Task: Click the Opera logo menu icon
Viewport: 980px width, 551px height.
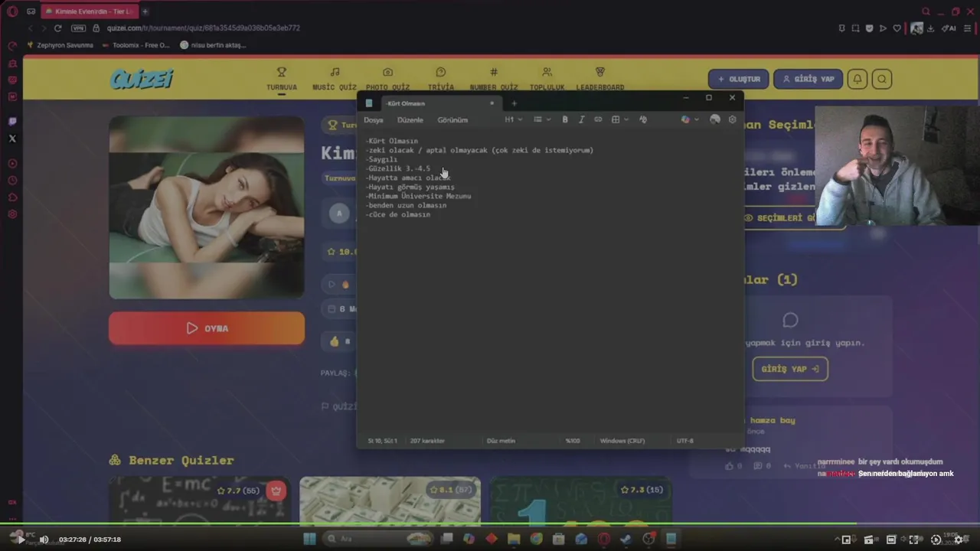Action: [x=11, y=11]
